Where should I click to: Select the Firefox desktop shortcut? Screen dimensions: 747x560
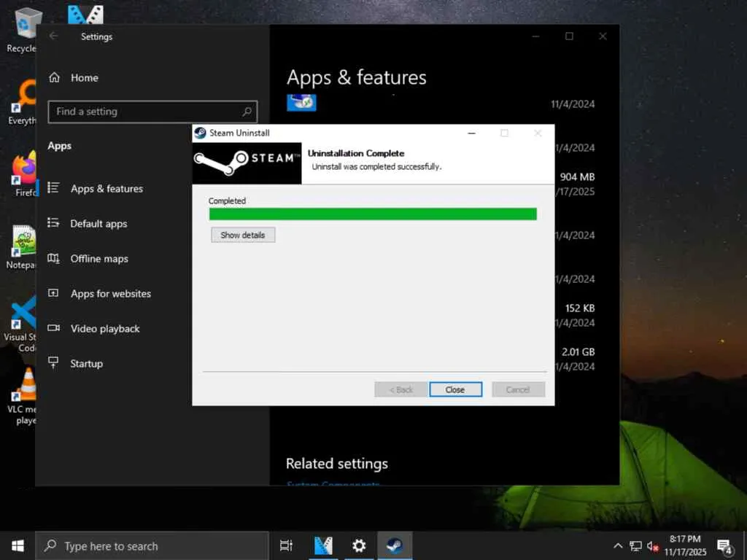[x=25, y=174]
